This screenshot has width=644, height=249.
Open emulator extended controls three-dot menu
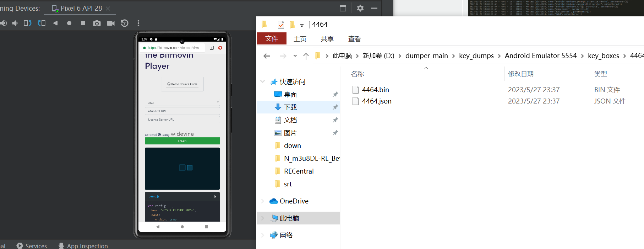[138, 23]
